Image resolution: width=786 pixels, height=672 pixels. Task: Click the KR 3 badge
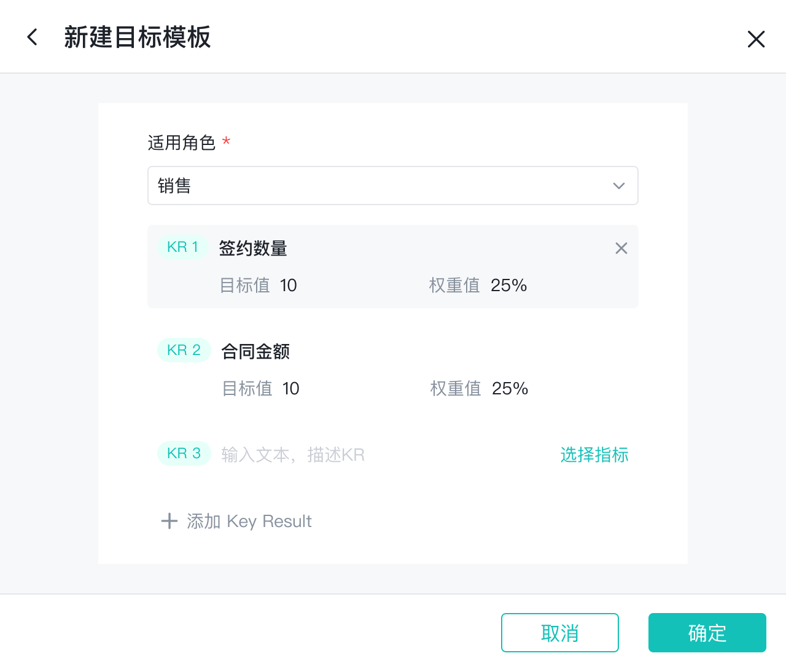pos(184,453)
